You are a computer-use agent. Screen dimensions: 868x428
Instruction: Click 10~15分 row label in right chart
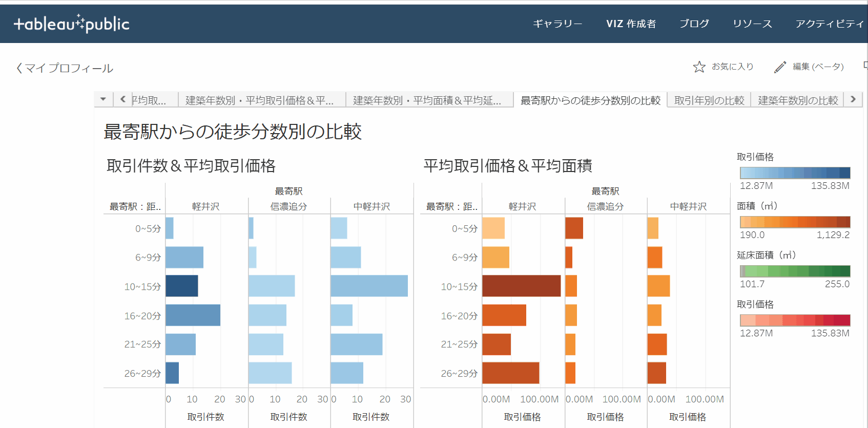click(459, 287)
